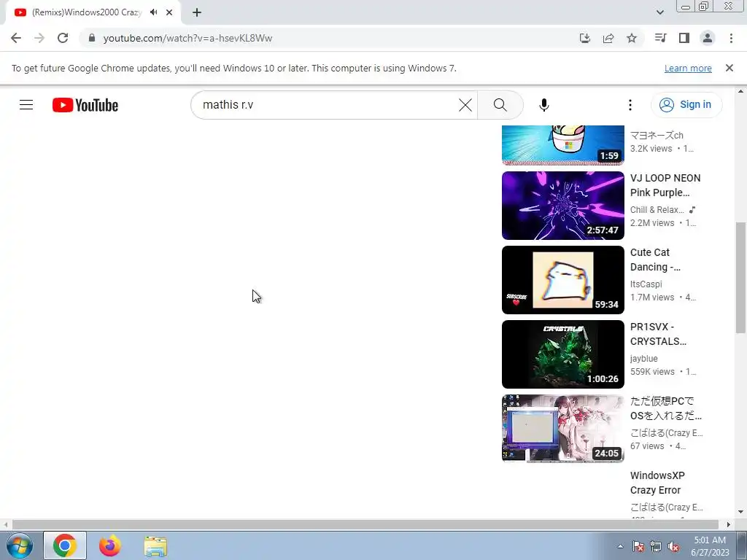Open the tab search chevron
747x560 pixels.
(659, 12)
